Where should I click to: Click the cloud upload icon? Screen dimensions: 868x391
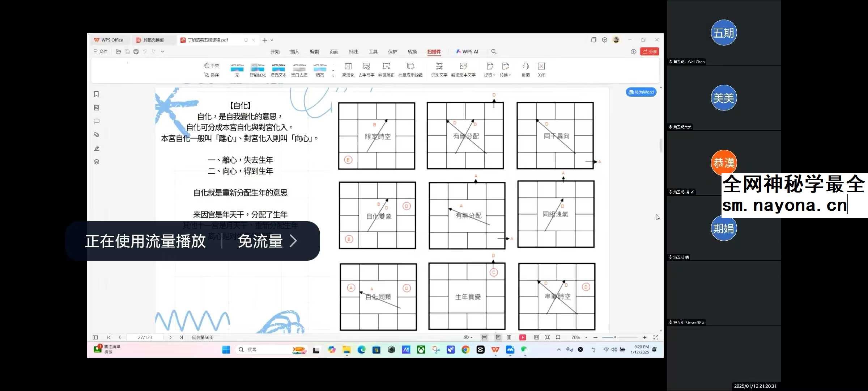pyautogui.click(x=633, y=51)
